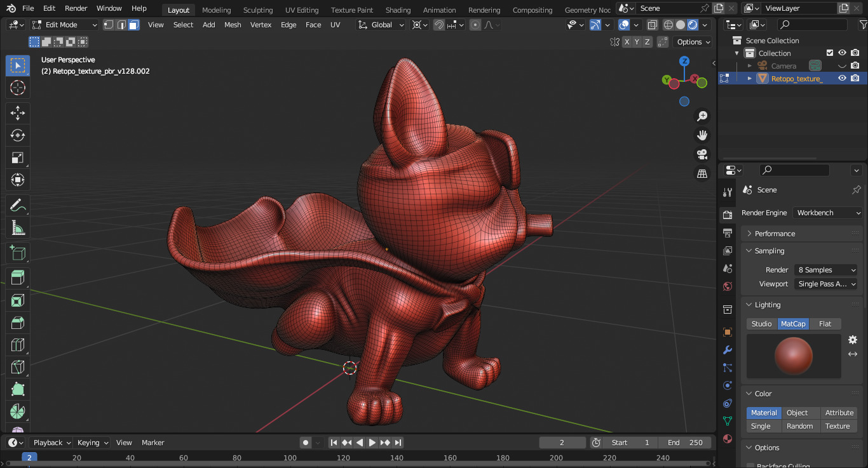The height and width of the screenshot is (468, 868).
Task: Select Flat lighting
Action: [825, 324]
